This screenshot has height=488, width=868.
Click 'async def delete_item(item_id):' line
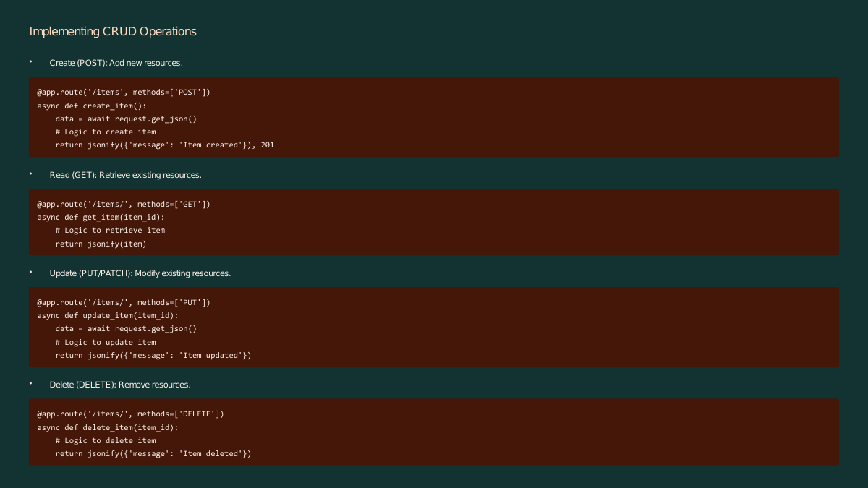click(108, 427)
